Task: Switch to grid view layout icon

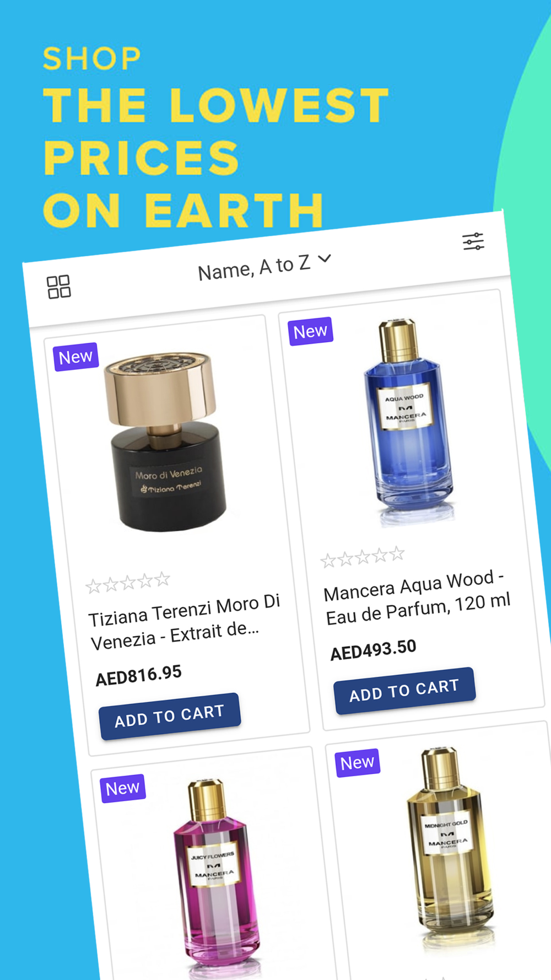Action: [x=58, y=287]
